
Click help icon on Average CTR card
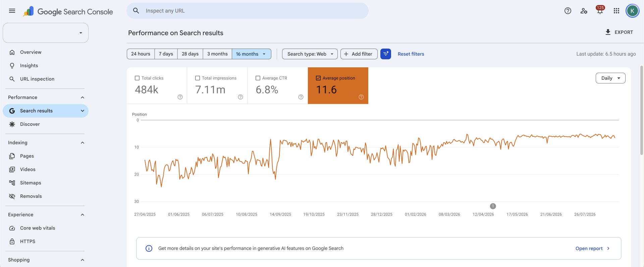click(x=301, y=97)
